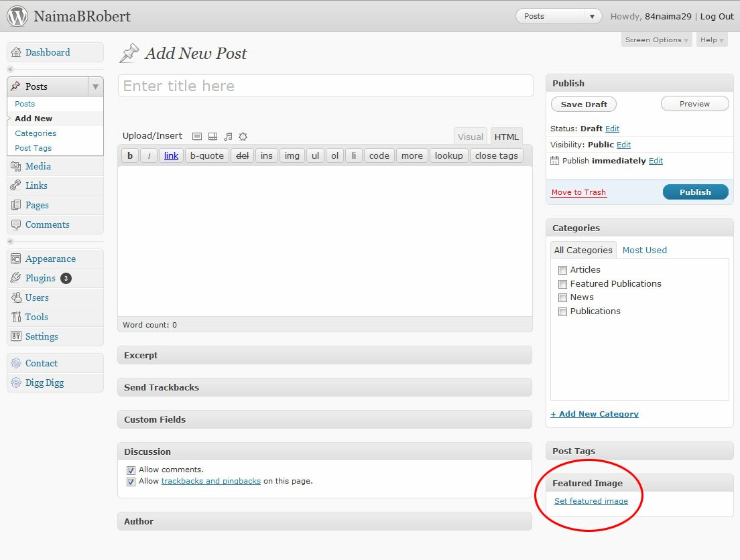Check the News category checkbox

pyautogui.click(x=562, y=297)
